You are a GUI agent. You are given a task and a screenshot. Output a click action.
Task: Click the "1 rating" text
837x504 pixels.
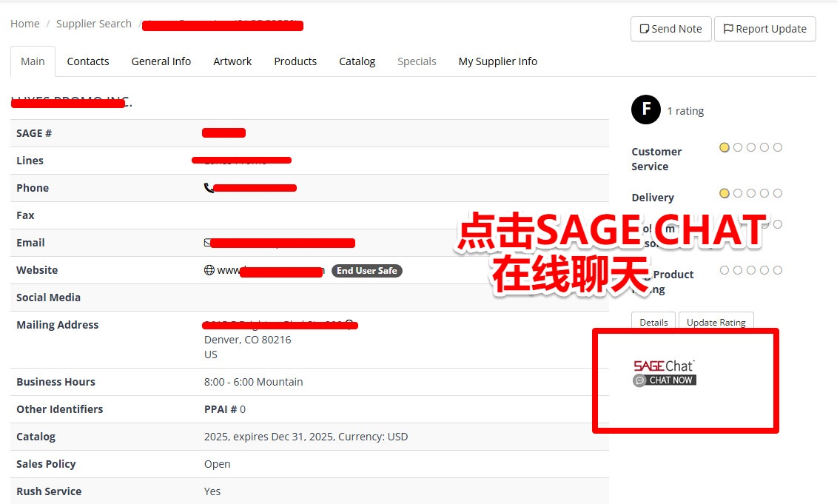coord(685,111)
